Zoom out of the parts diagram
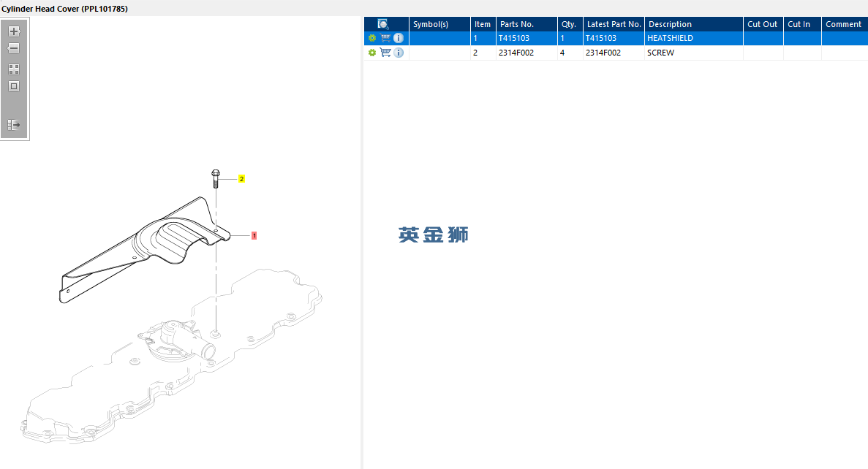 (x=14, y=49)
